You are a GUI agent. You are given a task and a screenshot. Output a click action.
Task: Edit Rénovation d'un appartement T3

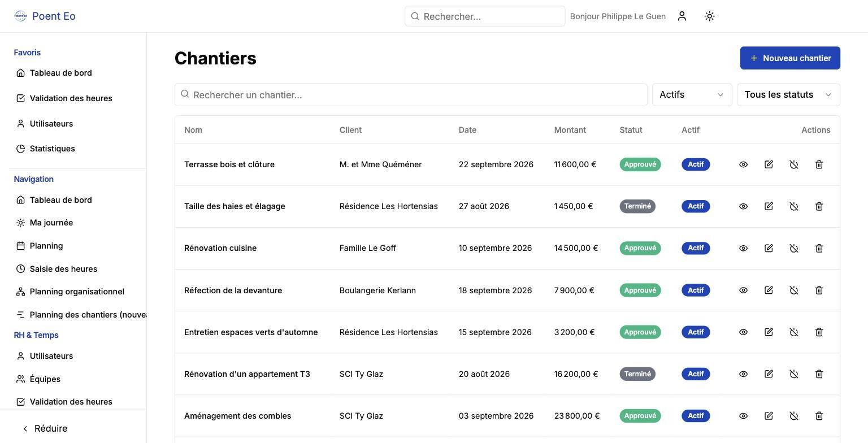click(x=769, y=374)
